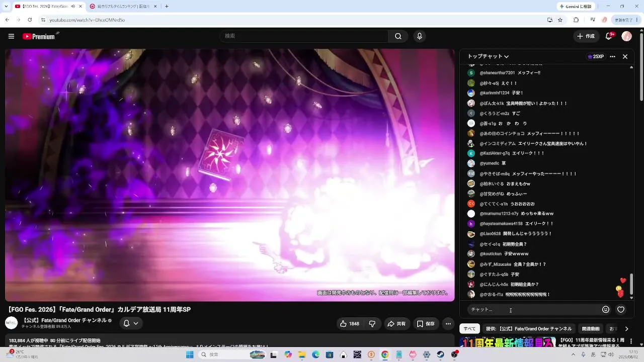Viewport: 644px width, 362px height.
Task: Click the Gemini に相談 button
Action: pos(577,7)
